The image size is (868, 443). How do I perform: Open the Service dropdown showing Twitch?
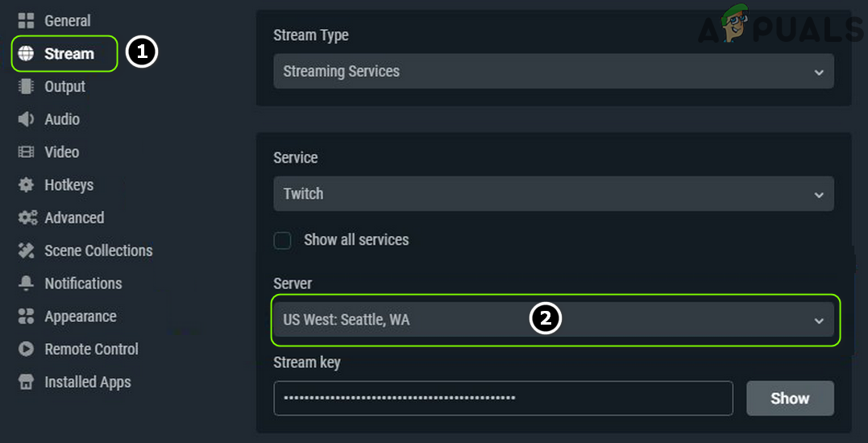[x=553, y=194]
